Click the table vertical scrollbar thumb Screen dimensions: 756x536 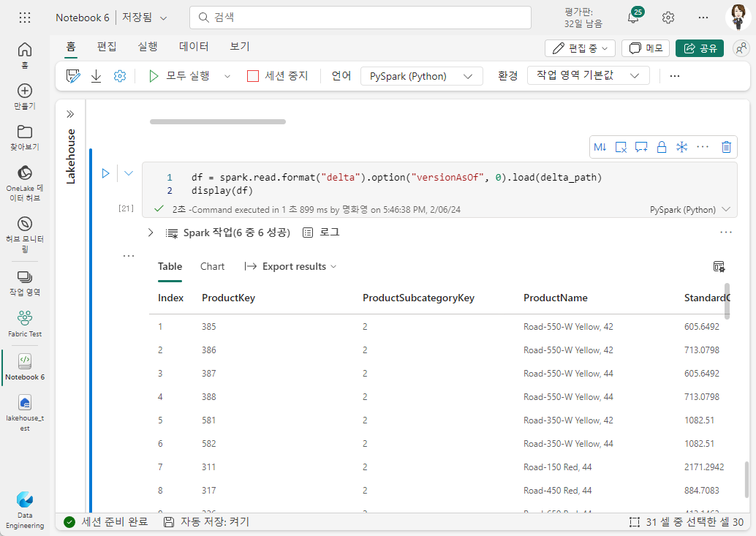727,301
